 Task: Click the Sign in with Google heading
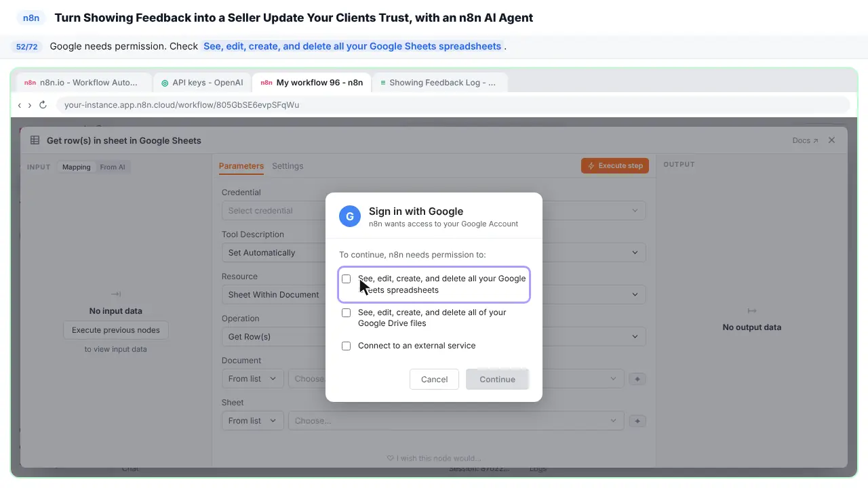(x=416, y=211)
